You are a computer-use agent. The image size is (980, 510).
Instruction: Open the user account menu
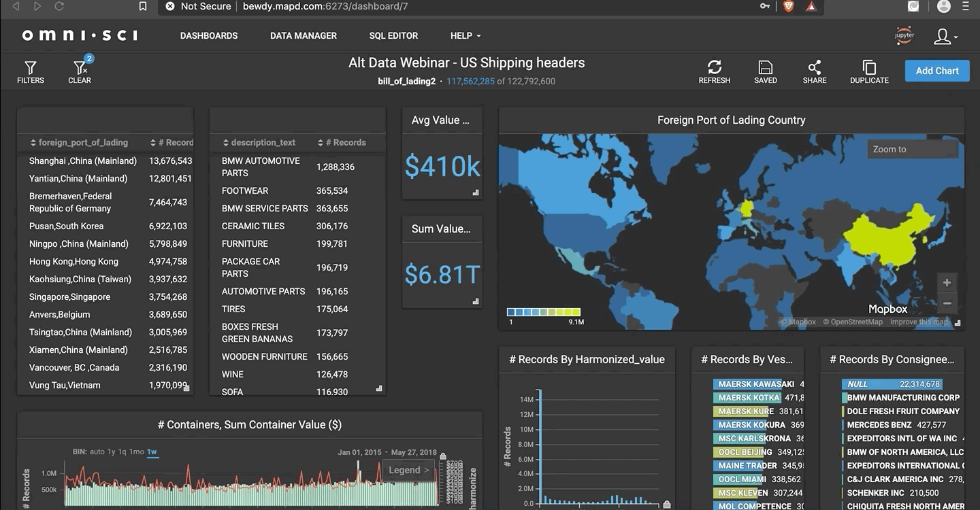(x=945, y=36)
